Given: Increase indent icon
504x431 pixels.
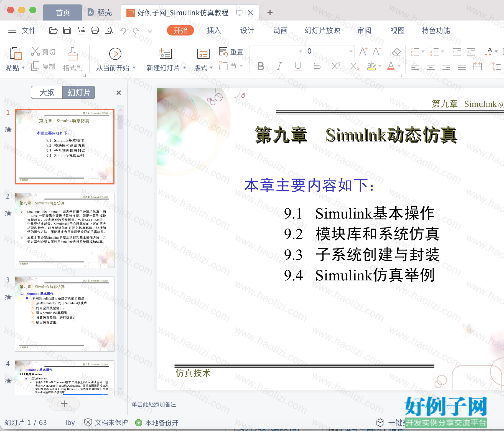Looking at the screenshot, I should pyautogui.click(x=471, y=52).
